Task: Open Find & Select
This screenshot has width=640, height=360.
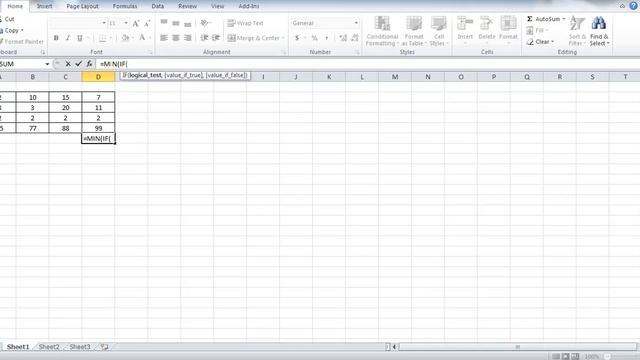Action: [599, 31]
